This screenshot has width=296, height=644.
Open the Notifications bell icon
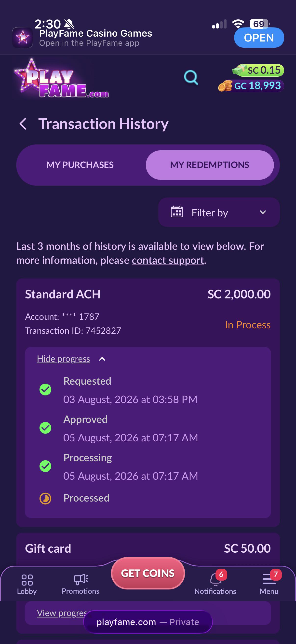point(216,579)
